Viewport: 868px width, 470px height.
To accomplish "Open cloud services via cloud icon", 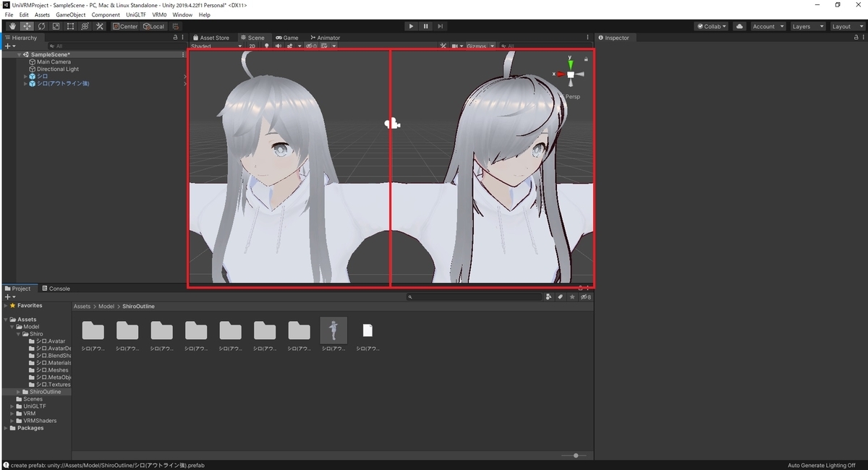I will [x=740, y=26].
